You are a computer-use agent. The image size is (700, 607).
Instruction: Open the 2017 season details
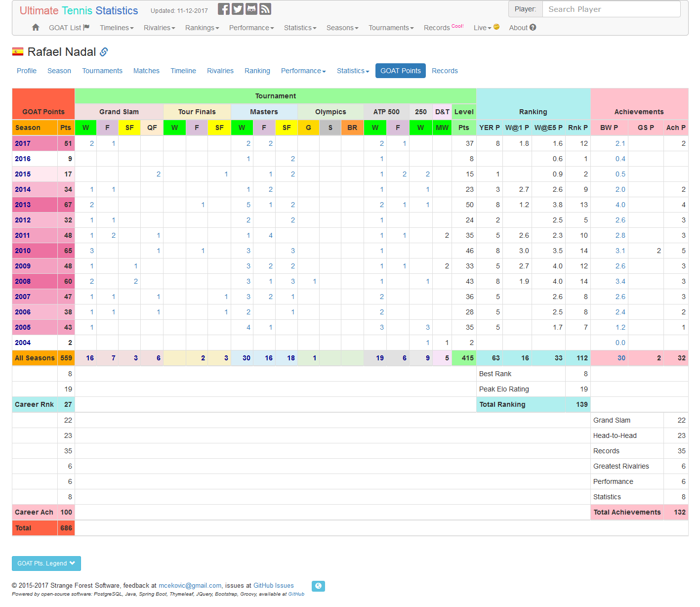22,143
